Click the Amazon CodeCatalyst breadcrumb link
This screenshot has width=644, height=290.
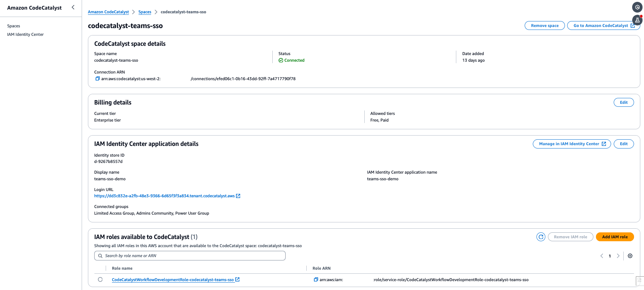pos(108,12)
